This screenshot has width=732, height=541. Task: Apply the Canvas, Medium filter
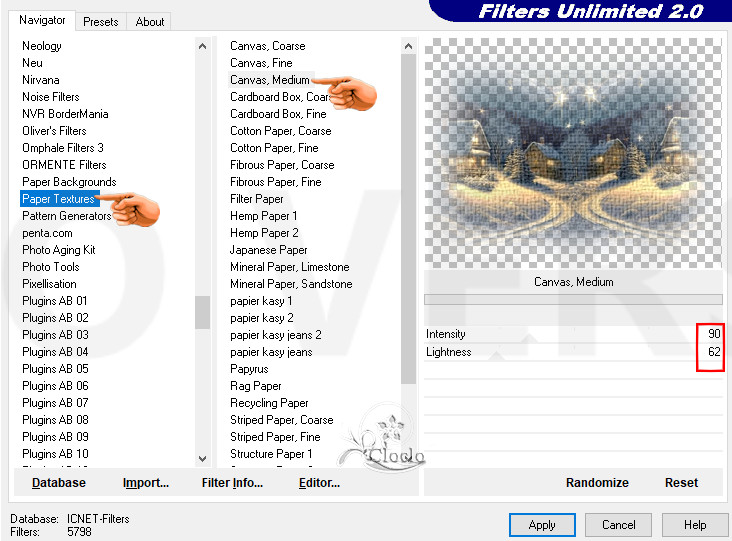click(x=542, y=525)
